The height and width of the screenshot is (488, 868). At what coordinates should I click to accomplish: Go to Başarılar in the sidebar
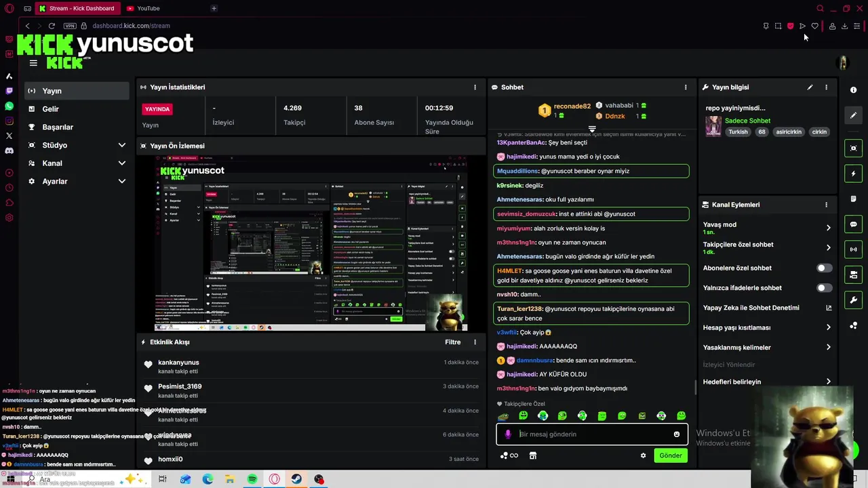[x=77, y=127]
